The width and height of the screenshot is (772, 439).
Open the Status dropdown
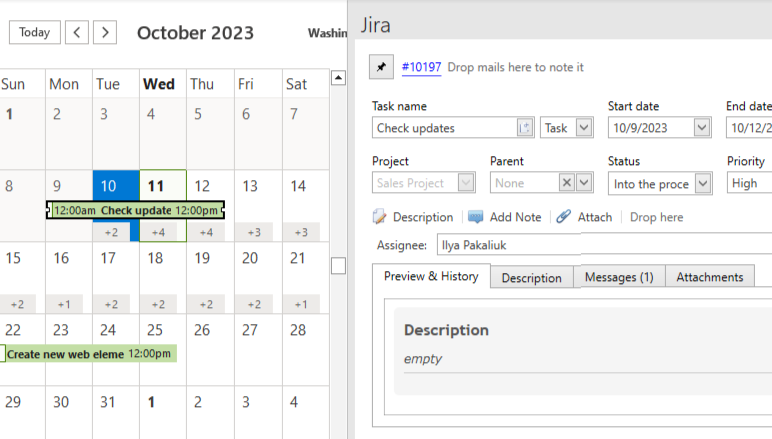[701, 183]
